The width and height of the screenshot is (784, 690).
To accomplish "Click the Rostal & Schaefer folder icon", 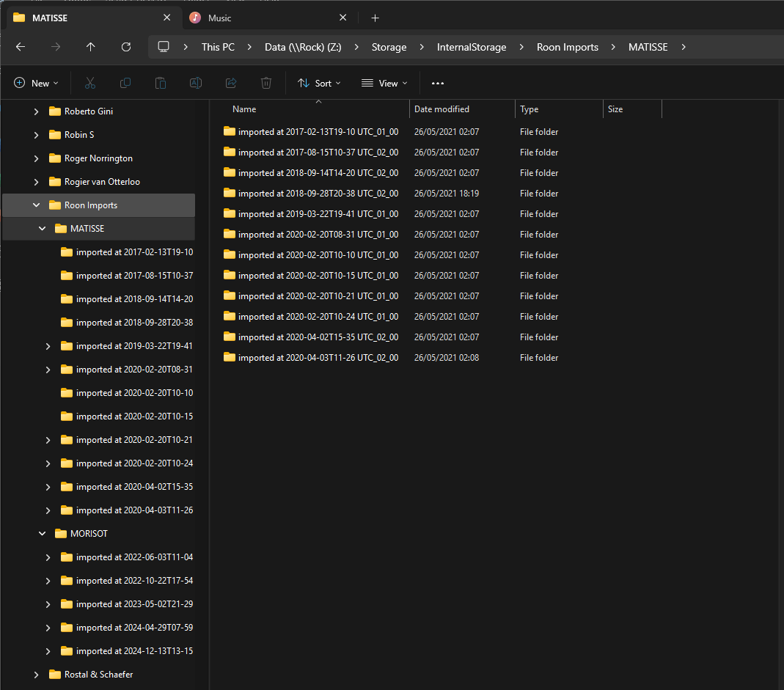I will coord(55,675).
